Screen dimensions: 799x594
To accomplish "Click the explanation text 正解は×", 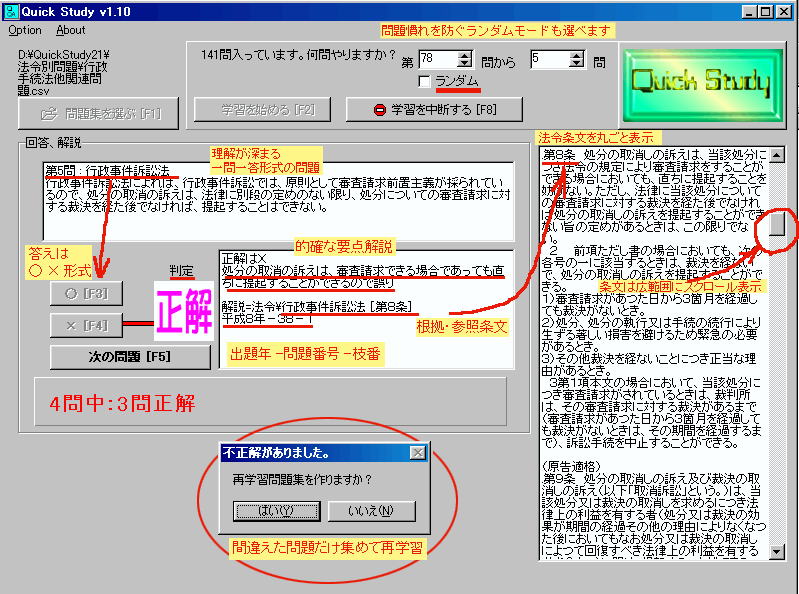I will click(x=244, y=259).
